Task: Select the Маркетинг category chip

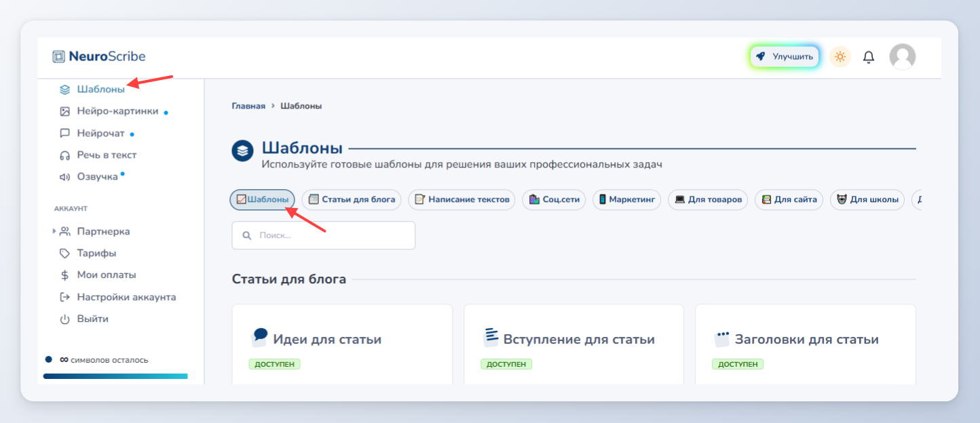Action: coord(626,199)
